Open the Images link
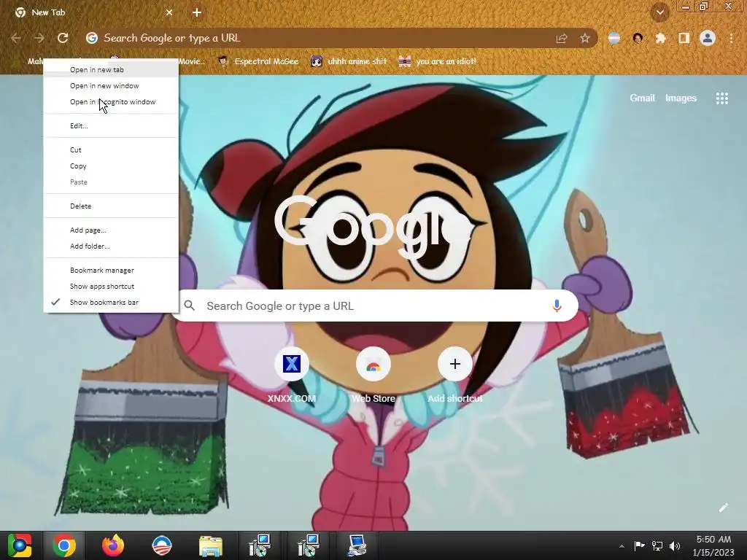This screenshot has height=560, width=747. [x=681, y=98]
